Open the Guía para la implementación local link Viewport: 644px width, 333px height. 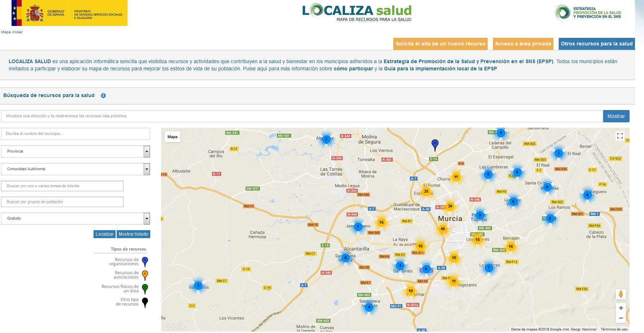(440, 69)
